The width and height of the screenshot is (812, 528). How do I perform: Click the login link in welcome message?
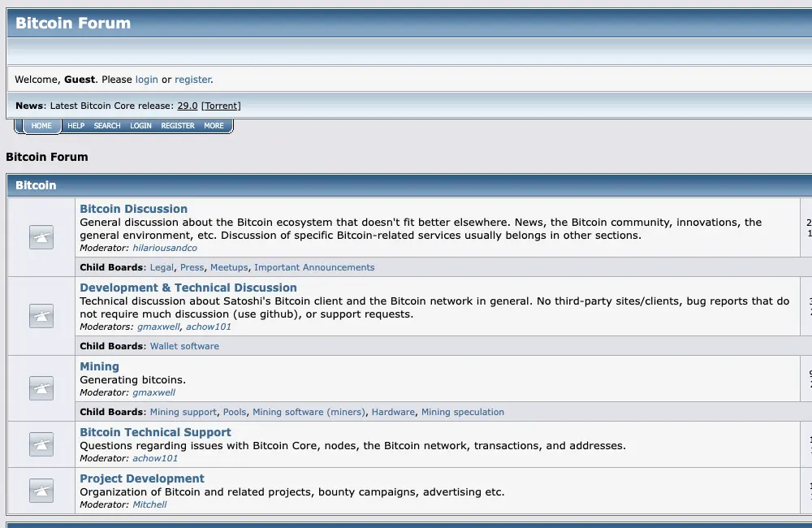(146, 80)
